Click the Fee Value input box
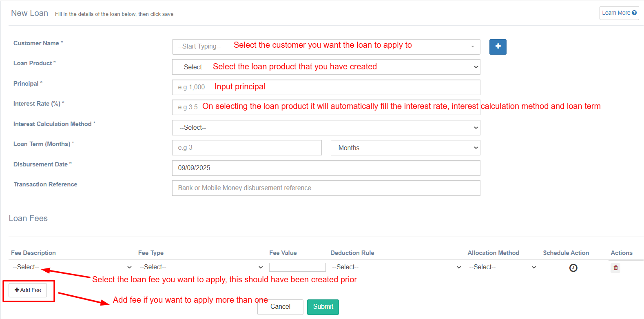 point(297,267)
